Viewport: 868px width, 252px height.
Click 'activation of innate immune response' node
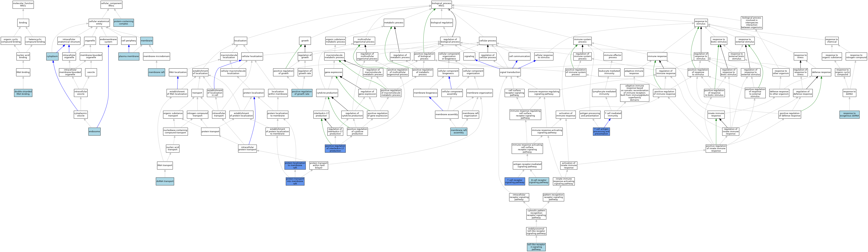tap(569, 165)
